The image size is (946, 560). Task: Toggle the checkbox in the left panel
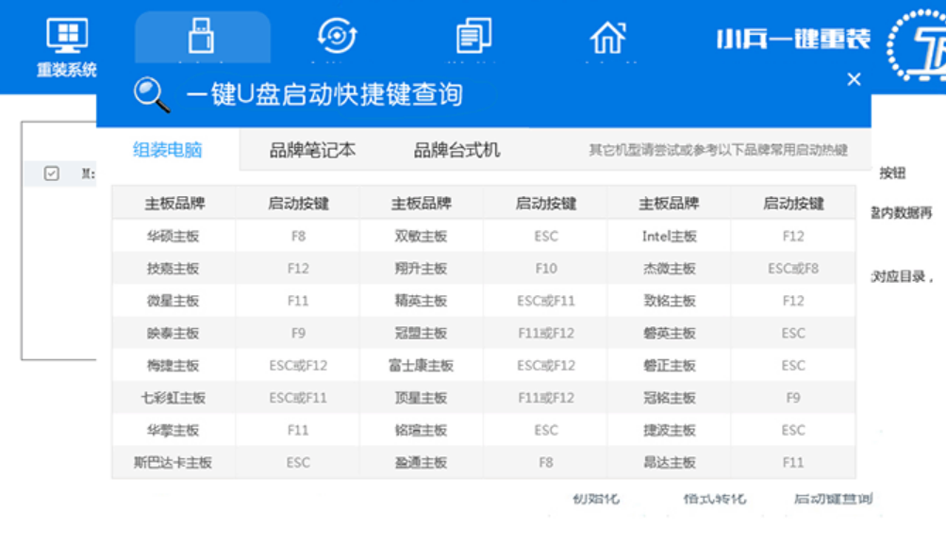click(52, 173)
